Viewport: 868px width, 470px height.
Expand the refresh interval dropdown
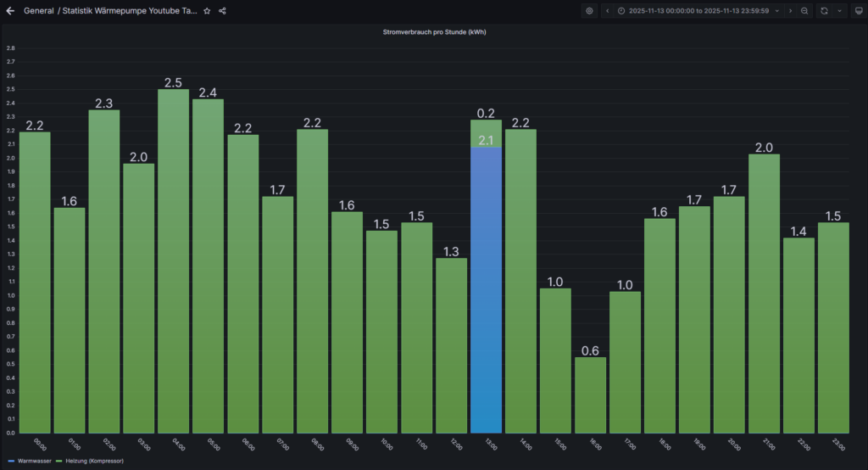pos(839,11)
